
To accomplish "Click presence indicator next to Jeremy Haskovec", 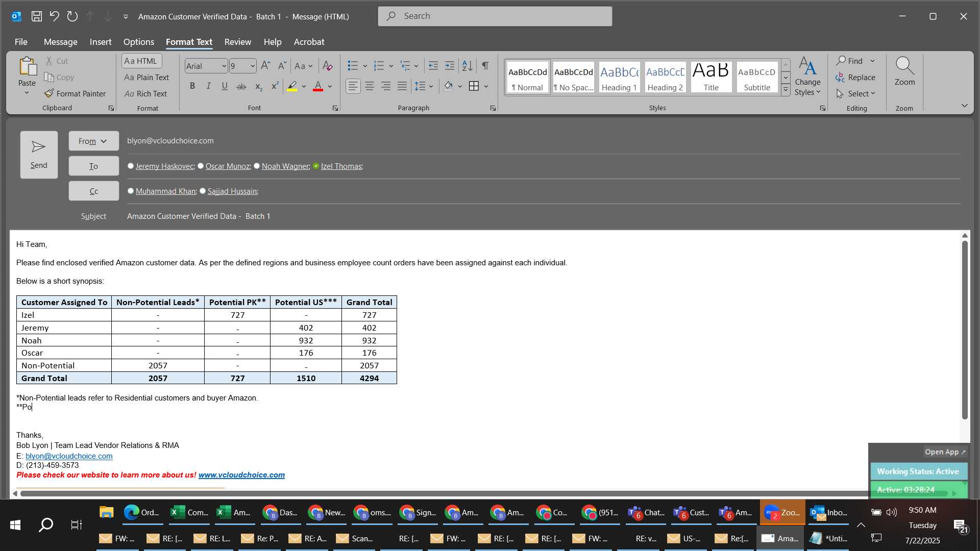I will pyautogui.click(x=131, y=166).
